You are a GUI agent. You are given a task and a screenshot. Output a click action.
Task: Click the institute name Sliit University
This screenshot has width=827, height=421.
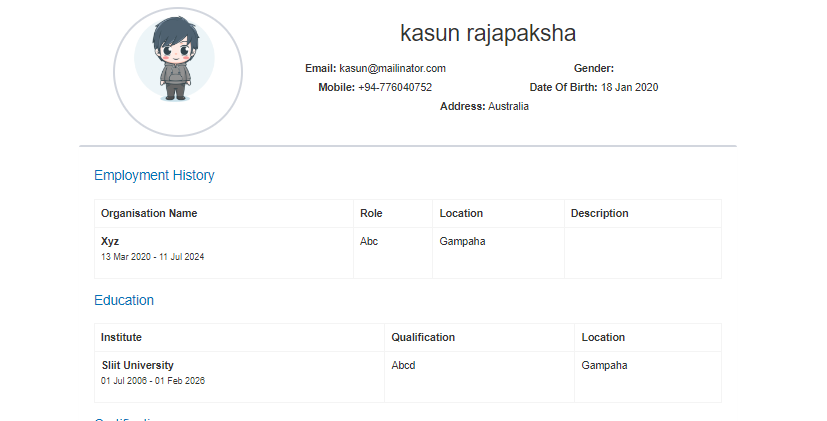[x=138, y=365]
